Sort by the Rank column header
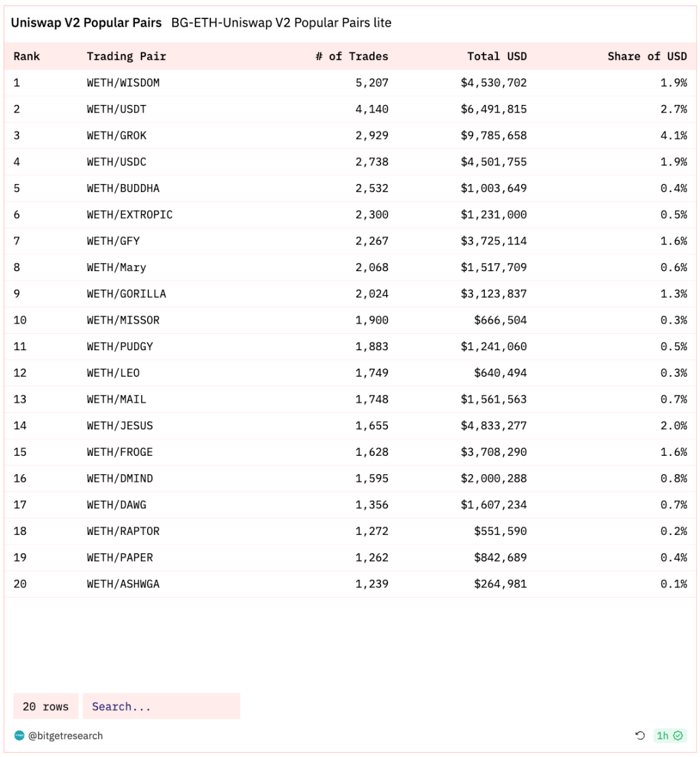This screenshot has height=757, width=700. (27, 57)
